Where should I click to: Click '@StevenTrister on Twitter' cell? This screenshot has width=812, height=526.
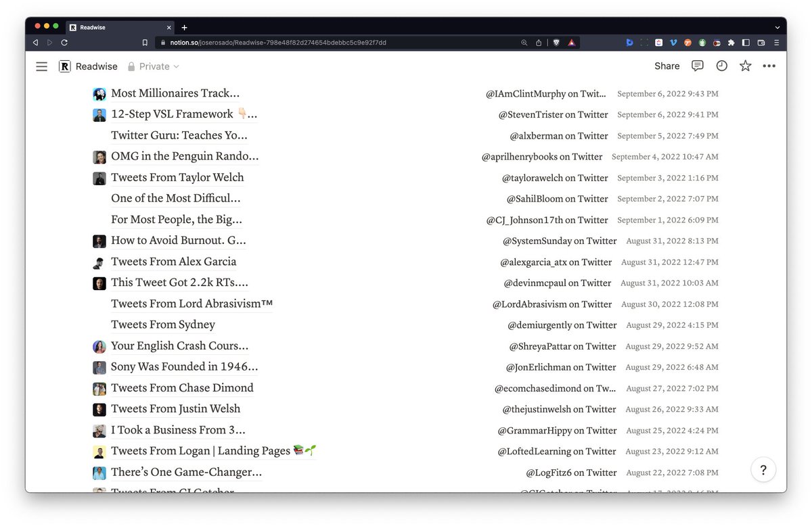554,115
